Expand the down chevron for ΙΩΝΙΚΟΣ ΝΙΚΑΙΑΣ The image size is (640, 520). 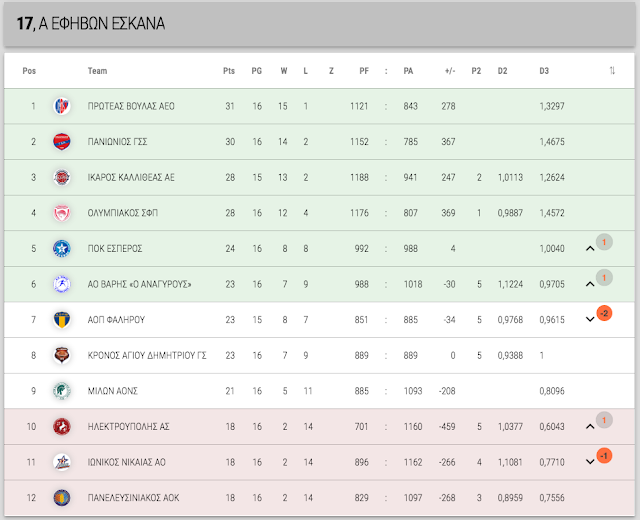[590, 462]
